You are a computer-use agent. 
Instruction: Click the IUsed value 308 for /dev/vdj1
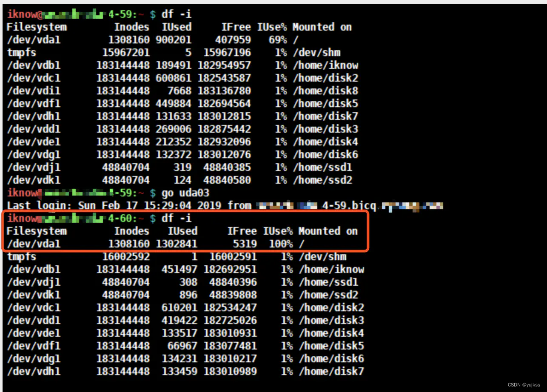coord(188,282)
